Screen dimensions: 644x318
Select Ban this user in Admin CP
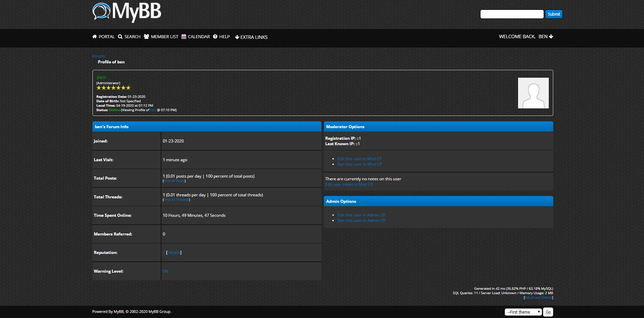[x=361, y=221]
